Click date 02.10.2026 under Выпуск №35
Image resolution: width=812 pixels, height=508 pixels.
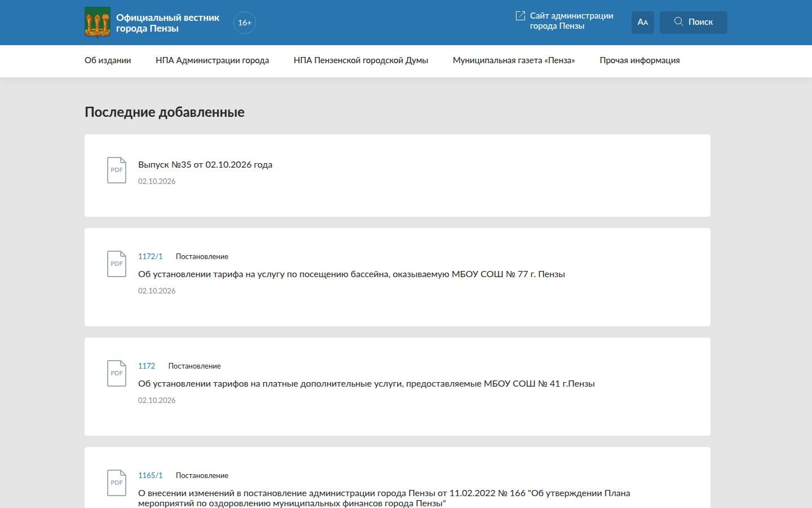pyautogui.click(x=157, y=181)
